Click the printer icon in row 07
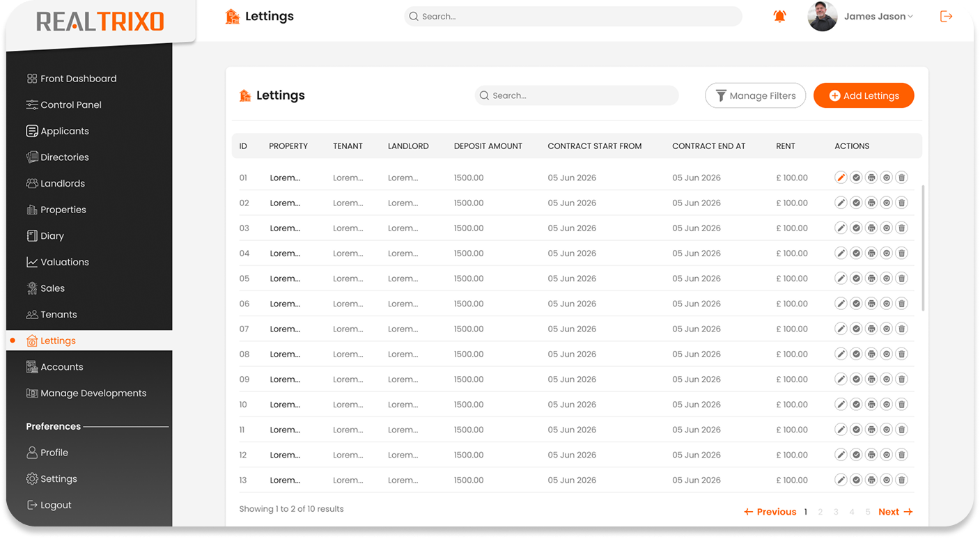 tap(871, 329)
